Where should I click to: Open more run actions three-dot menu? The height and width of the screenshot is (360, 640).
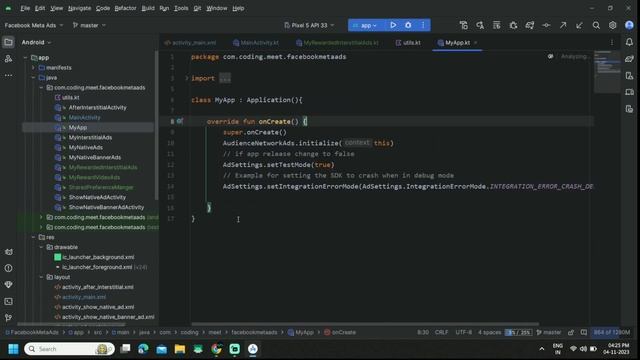[423, 25]
